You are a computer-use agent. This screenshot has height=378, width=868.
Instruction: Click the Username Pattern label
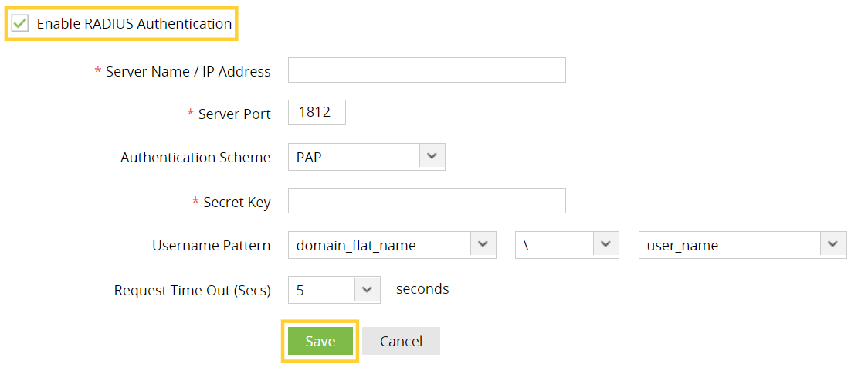pyautogui.click(x=211, y=246)
